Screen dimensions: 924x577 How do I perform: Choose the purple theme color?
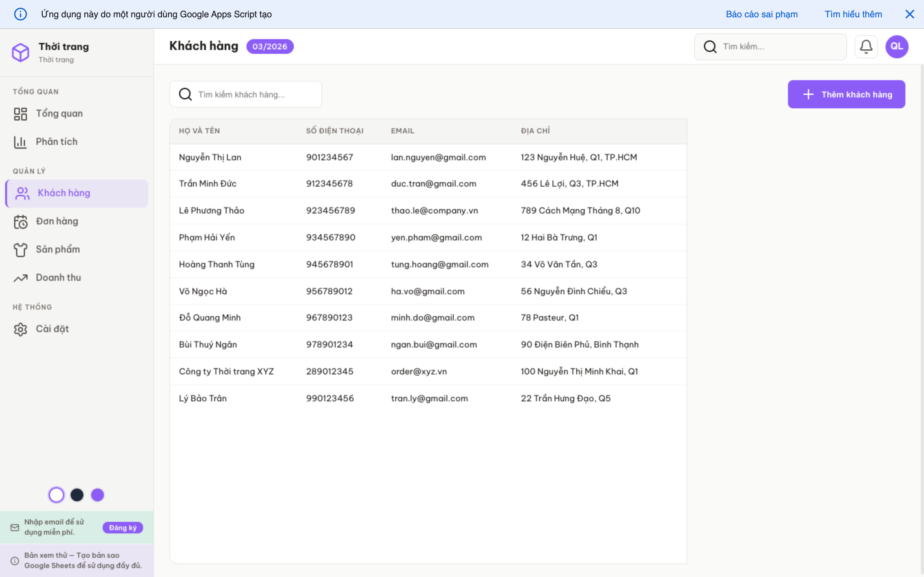(x=98, y=495)
